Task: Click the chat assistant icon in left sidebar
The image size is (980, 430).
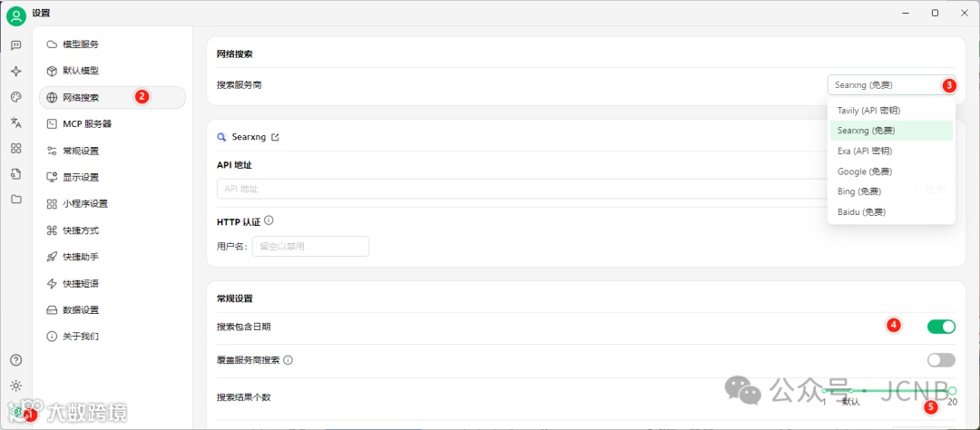Action: pos(15,44)
